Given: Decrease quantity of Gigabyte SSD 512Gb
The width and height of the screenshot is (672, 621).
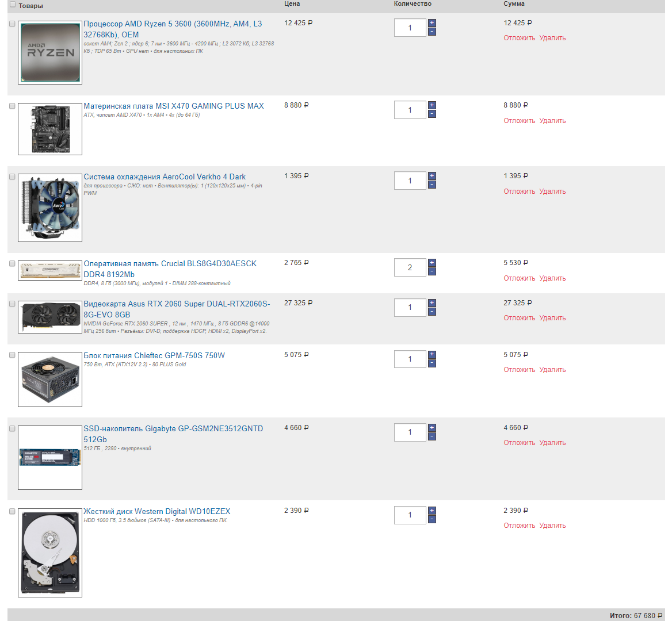Looking at the screenshot, I should pos(432,436).
